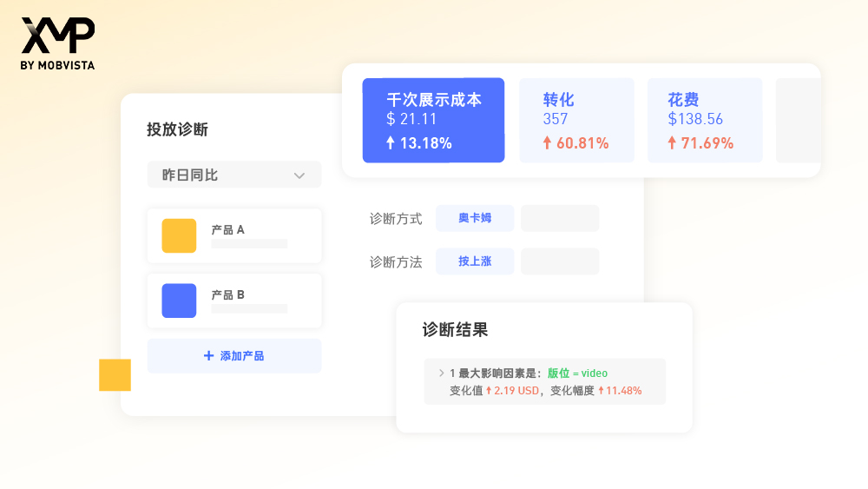
Task: Select the blank option next to 按上涨
Action: (x=560, y=261)
